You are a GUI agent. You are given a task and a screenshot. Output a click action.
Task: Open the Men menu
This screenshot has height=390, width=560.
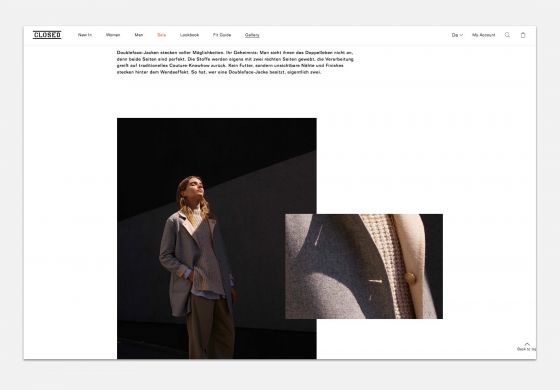click(139, 35)
